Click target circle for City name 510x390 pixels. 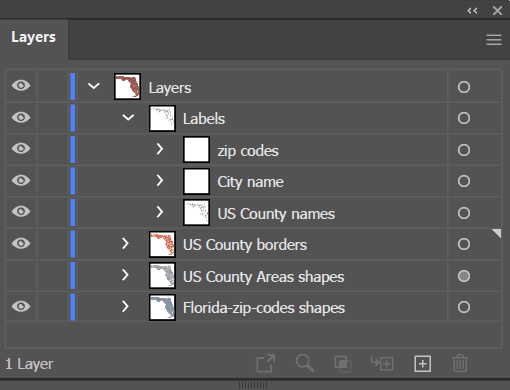coord(464,181)
